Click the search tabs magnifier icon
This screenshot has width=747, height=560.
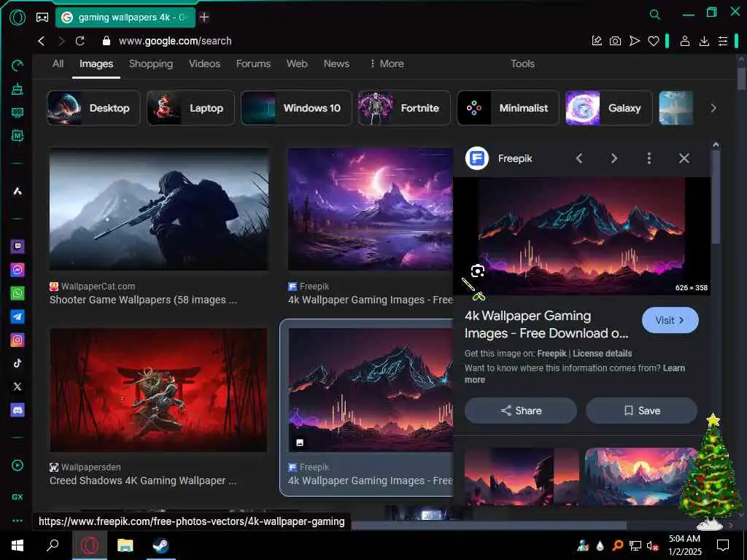655,15
